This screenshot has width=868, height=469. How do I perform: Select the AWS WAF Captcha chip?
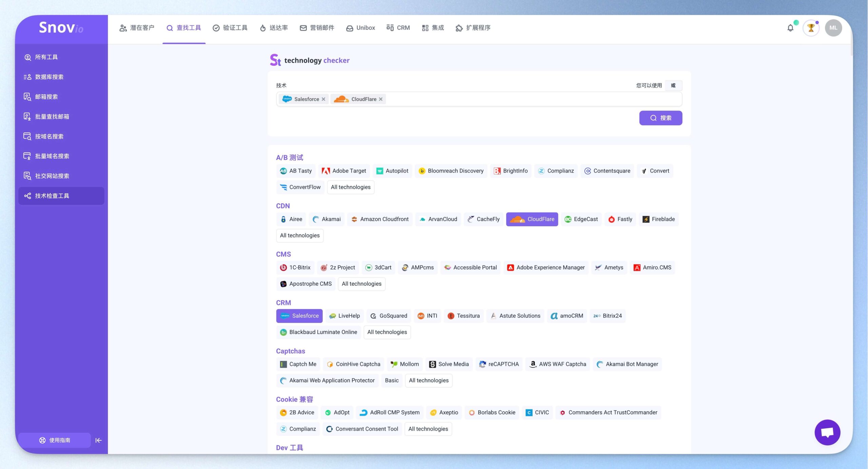(558, 364)
